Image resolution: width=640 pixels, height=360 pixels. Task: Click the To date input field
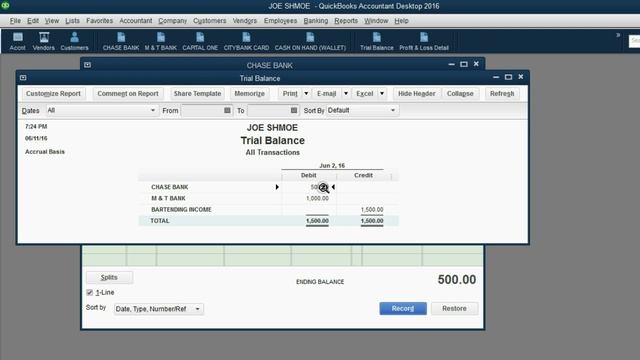[x=268, y=110]
